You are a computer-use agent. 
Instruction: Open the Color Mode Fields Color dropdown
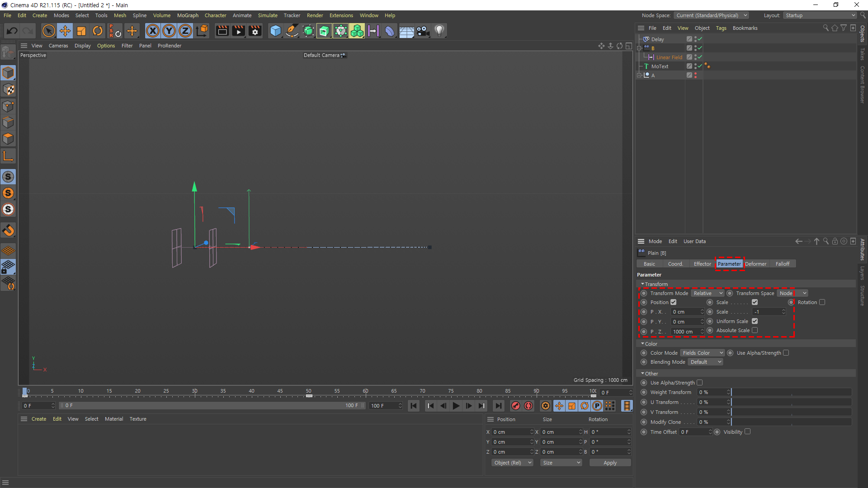coord(702,353)
